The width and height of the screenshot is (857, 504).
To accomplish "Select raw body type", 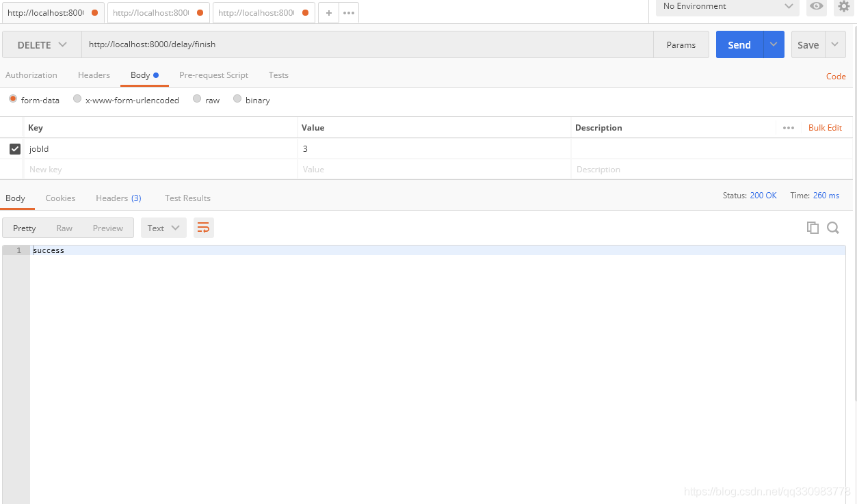I will coord(197,99).
